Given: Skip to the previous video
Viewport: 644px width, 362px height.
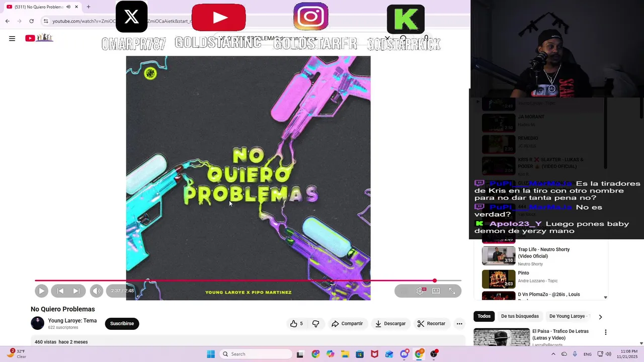Looking at the screenshot, I should coord(60,291).
